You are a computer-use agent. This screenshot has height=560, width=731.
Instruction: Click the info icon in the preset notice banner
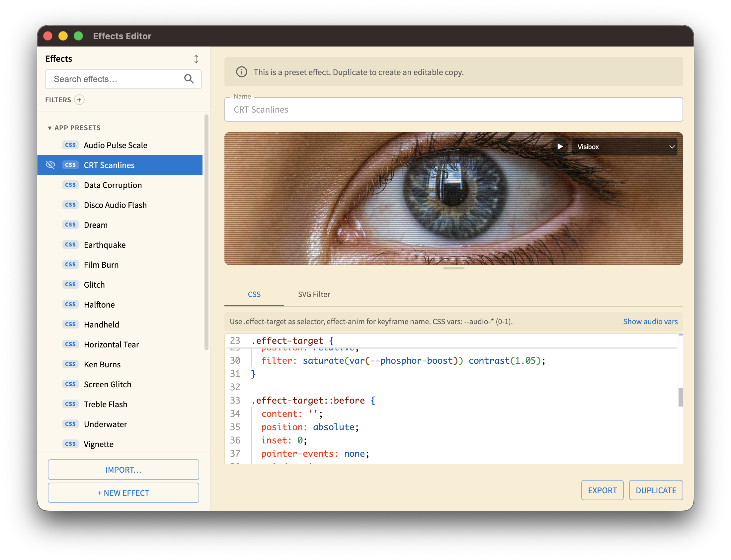(241, 72)
